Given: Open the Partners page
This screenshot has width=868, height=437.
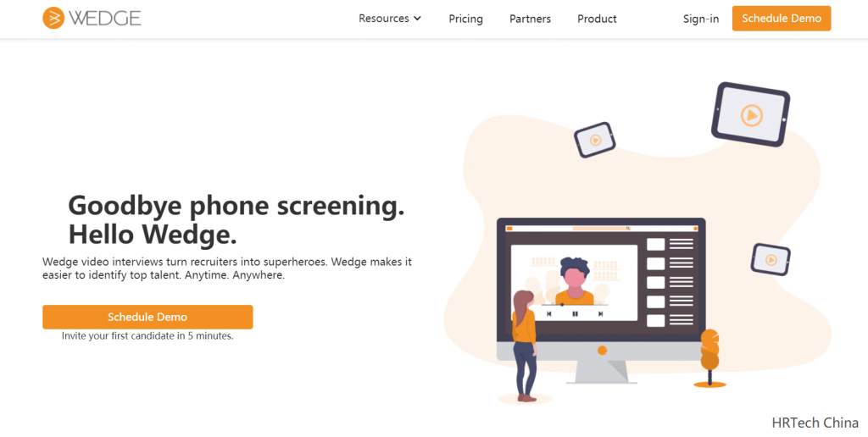Looking at the screenshot, I should [530, 19].
